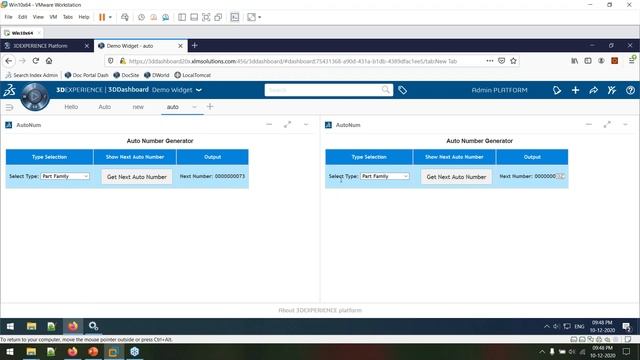Open the collaboration tools icon
The height and width of the screenshot is (360, 640).
(611, 90)
